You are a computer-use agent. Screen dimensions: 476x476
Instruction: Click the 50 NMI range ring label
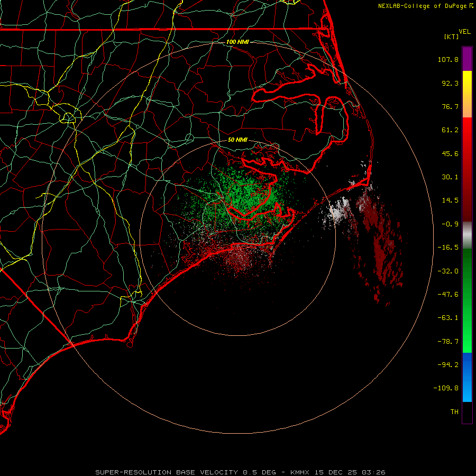(x=237, y=140)
